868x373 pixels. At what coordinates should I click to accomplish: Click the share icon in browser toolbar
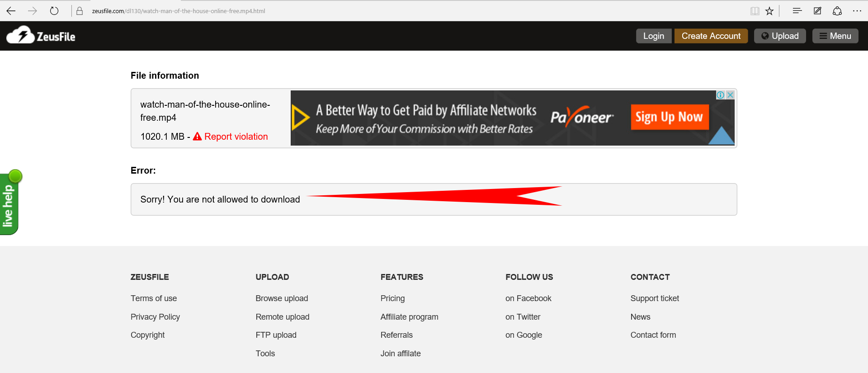click(x=837, y=11)
